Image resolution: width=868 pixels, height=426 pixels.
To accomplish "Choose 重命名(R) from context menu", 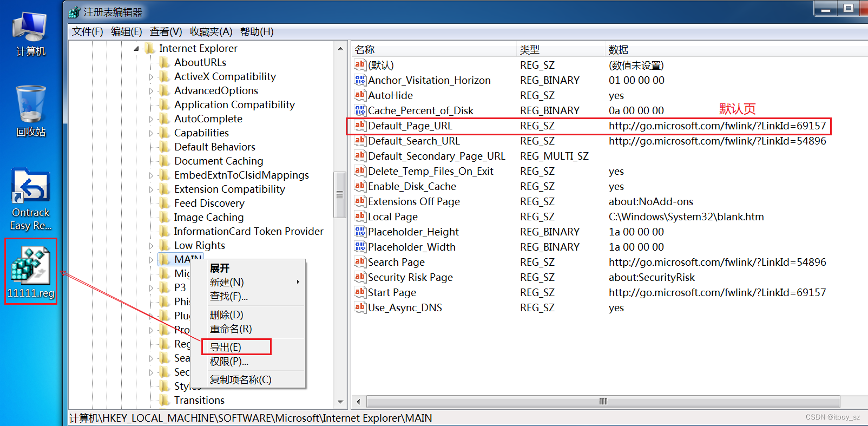I will [x=248, y=329].
